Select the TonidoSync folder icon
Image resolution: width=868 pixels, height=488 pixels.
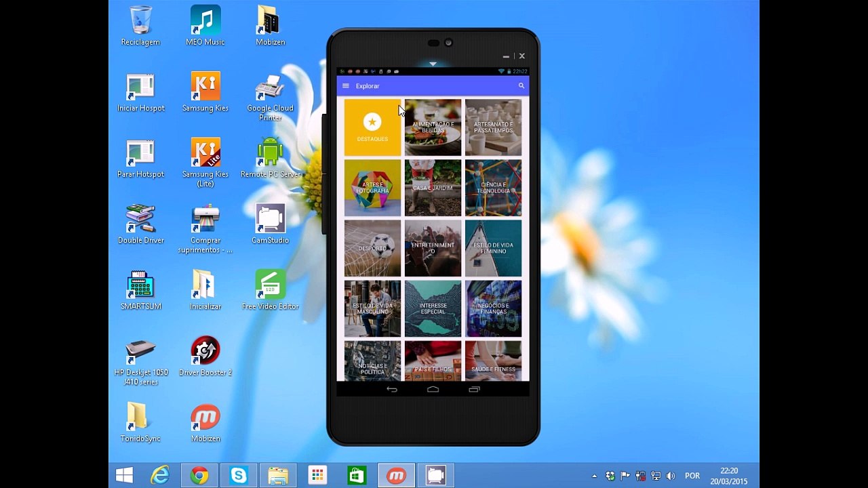(140, 422)
